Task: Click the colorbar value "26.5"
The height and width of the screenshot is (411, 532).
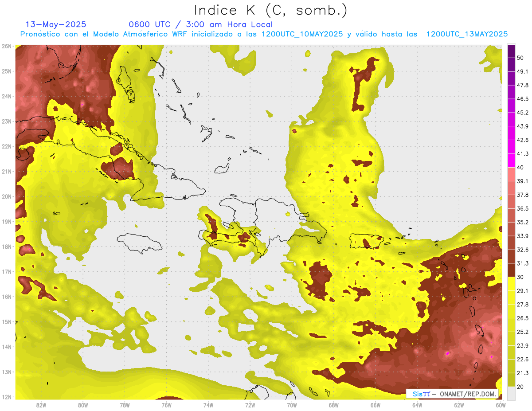Action: coord(523,318)
